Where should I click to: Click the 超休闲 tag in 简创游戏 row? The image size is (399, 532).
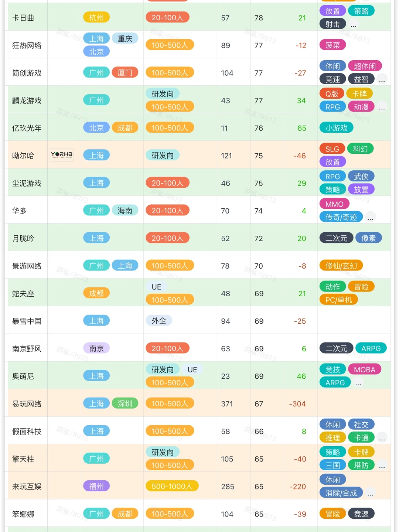365,66
